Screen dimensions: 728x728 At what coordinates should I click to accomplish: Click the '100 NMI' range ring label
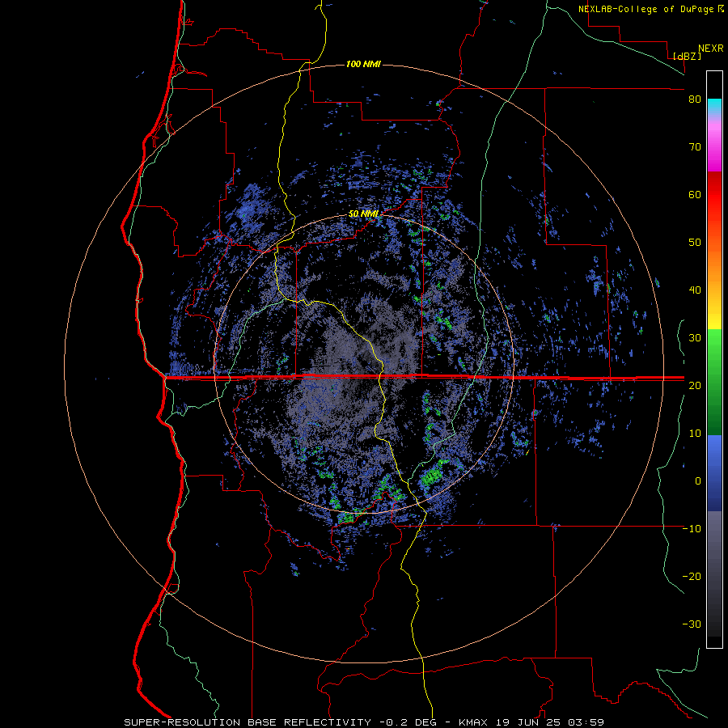click(363, 64)
